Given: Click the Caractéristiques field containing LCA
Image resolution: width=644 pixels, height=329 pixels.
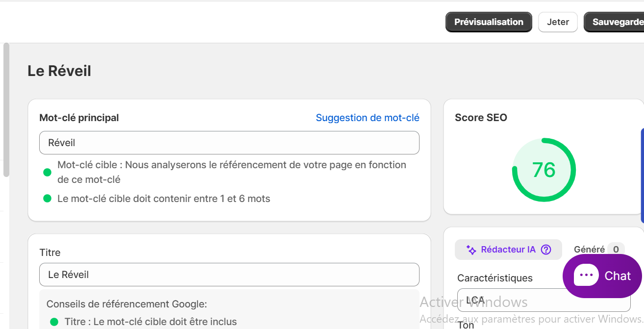Looking at the screenshot, I should 544,300.
